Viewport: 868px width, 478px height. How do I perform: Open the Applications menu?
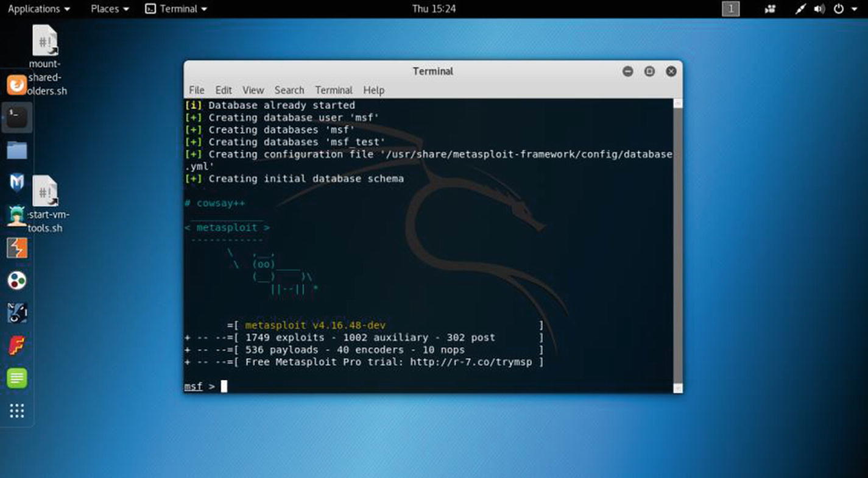point(39,9)
